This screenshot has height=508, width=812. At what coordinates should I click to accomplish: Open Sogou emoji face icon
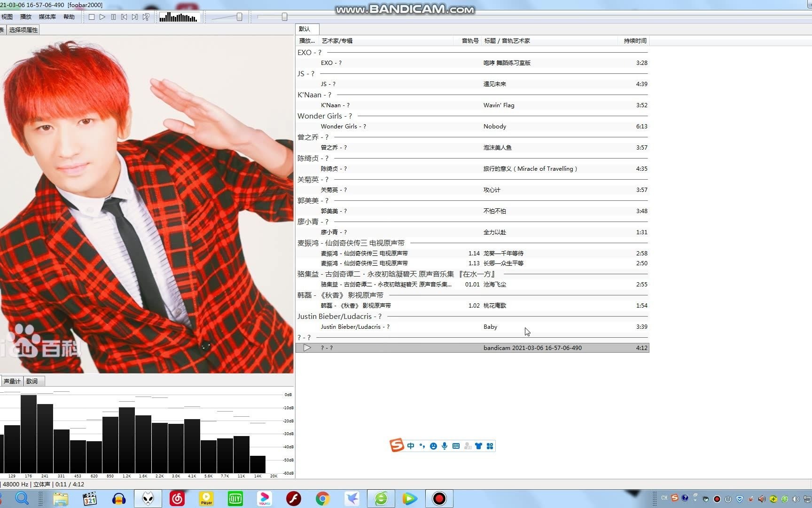coord(433,446)
